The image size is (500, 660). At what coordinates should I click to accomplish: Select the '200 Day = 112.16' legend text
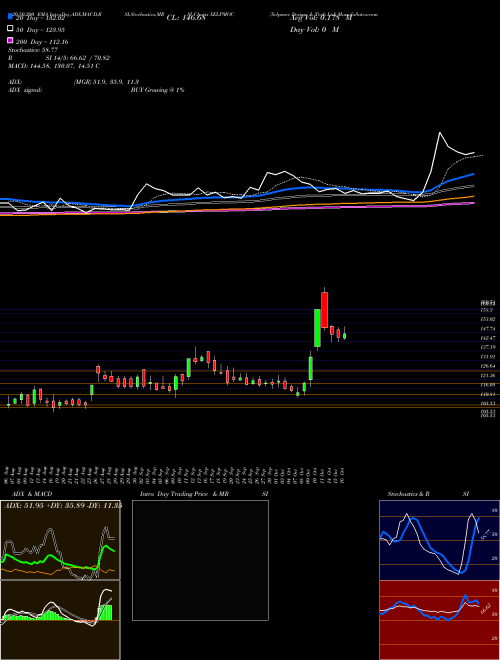coord(42,42)
